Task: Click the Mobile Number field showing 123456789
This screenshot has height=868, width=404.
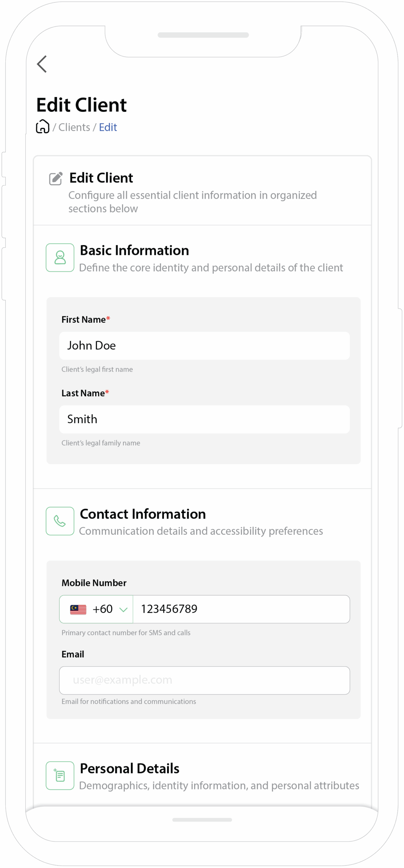Action: coord(241,609)
